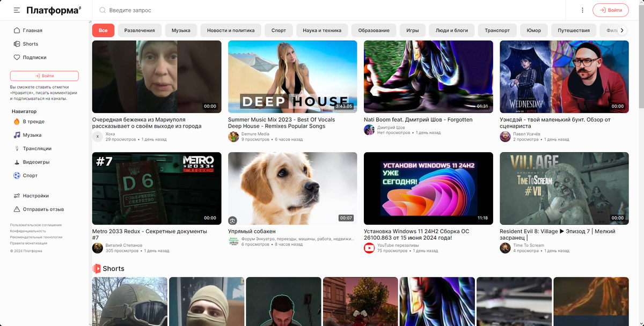Open the Metro 2033 Redux video thumbnail

tap(157, 188)
